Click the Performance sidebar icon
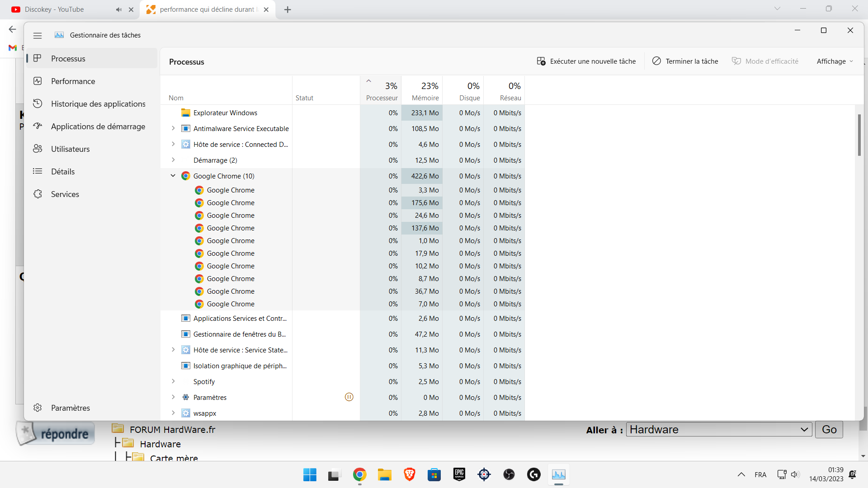Screen dimensions: 868x488 pyautogui.click(x=38, y=81)
